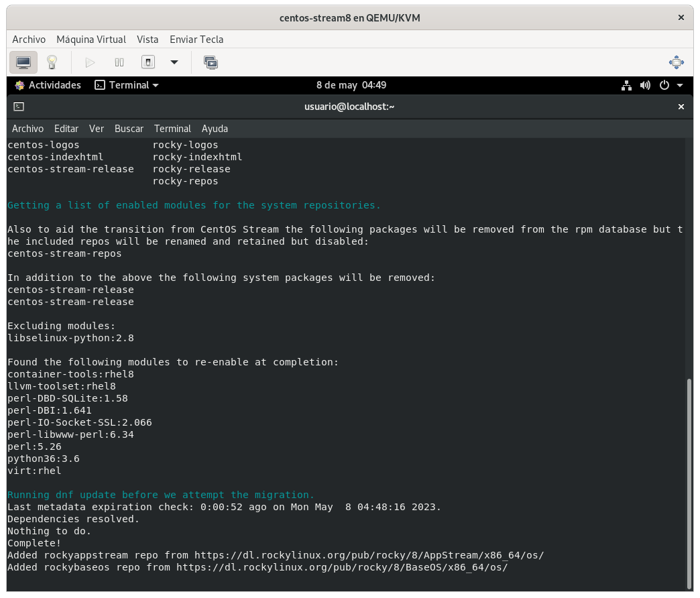Image resolution: width=700 pixels, height=598 pixels.
Task: Open the manage VM snapshots icon
Action: pos(211,62)
